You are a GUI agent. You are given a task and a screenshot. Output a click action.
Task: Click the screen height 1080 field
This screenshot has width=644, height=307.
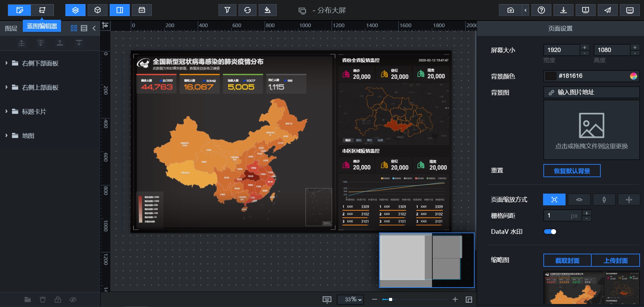612,50
